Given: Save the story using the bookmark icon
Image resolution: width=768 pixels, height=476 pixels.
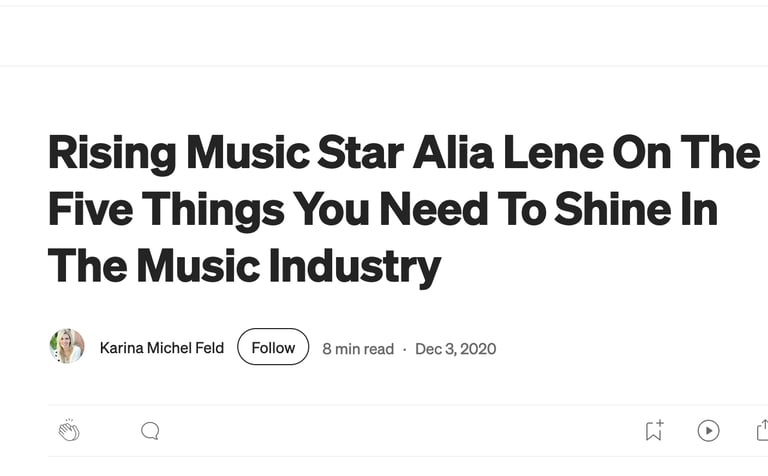Looking at the screenshot, I should click(654, 431).
